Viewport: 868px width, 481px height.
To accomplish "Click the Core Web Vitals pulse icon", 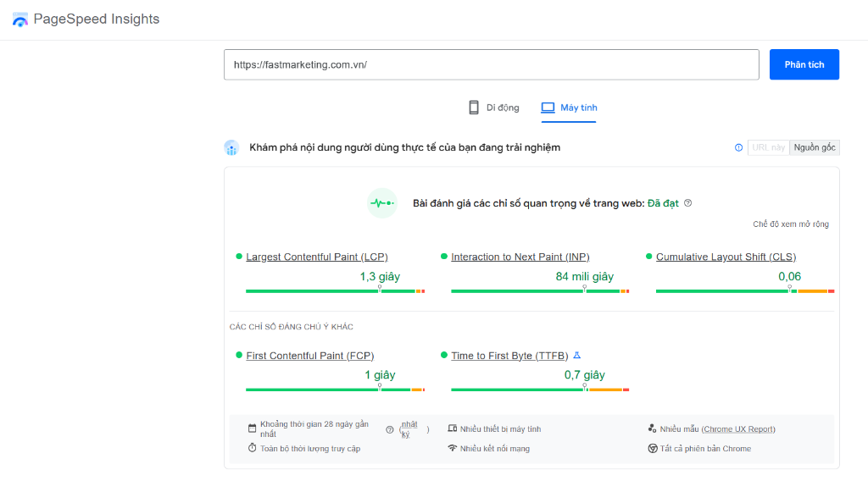I will pos(382,203).
